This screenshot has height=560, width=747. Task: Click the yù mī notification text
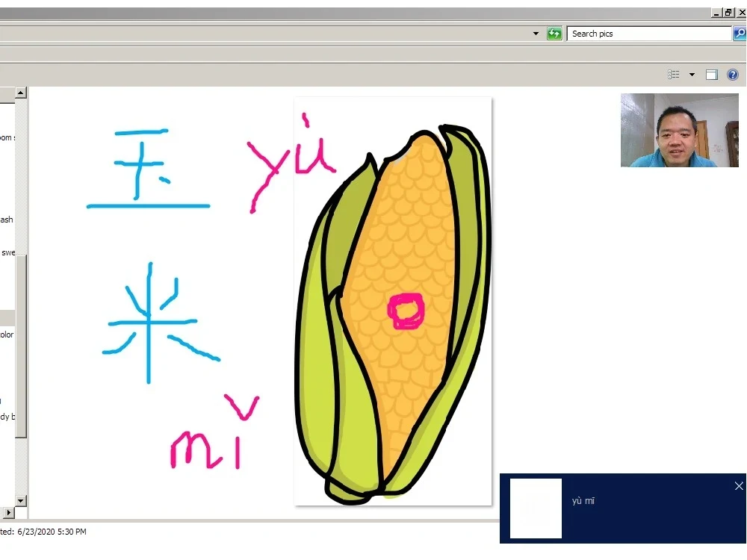(x=583, y=501)
